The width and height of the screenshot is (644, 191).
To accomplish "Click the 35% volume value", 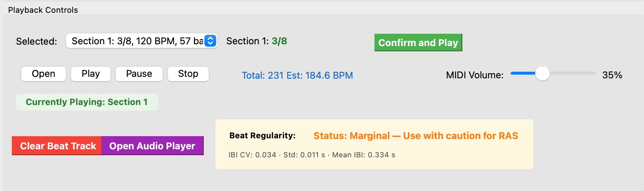I will click(612, 75).
